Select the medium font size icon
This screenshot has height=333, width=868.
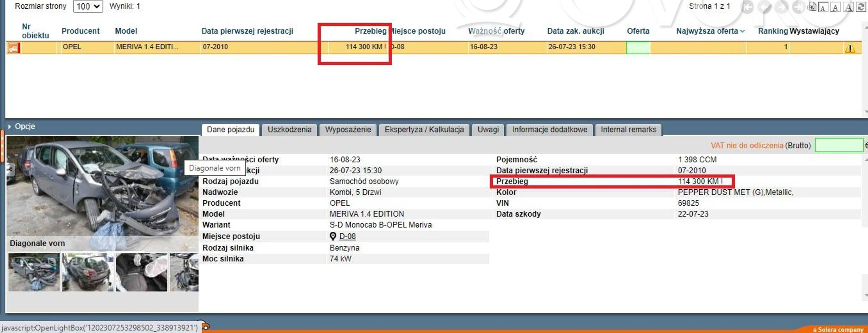835,7
